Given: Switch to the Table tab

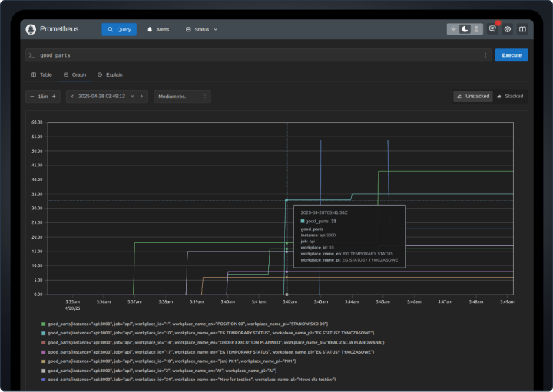Looking at the screenshot, I should tap(41, 74).
